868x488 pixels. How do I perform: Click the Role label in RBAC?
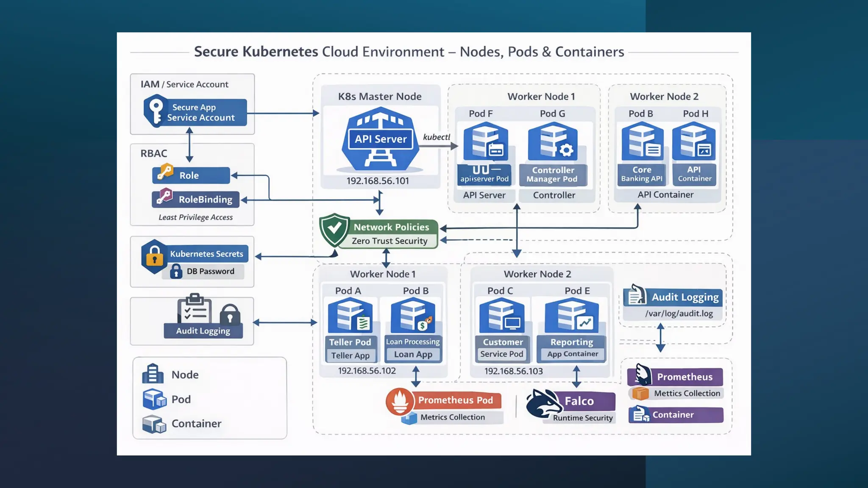[x=189, y=175]
